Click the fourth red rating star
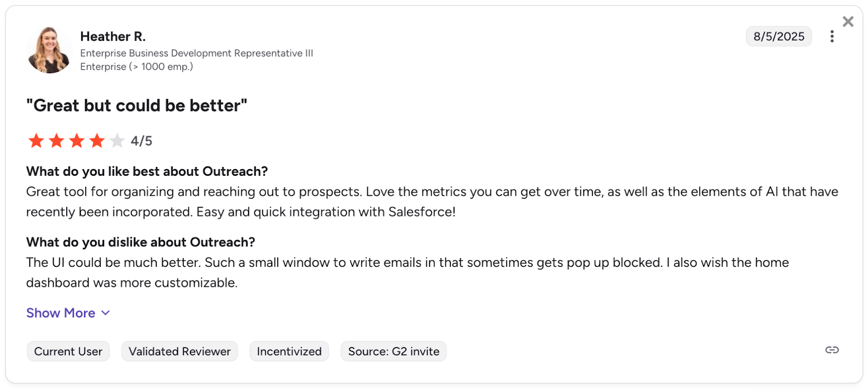The height and width of the screenshot is (391, 868). click(x=97, y=141)
